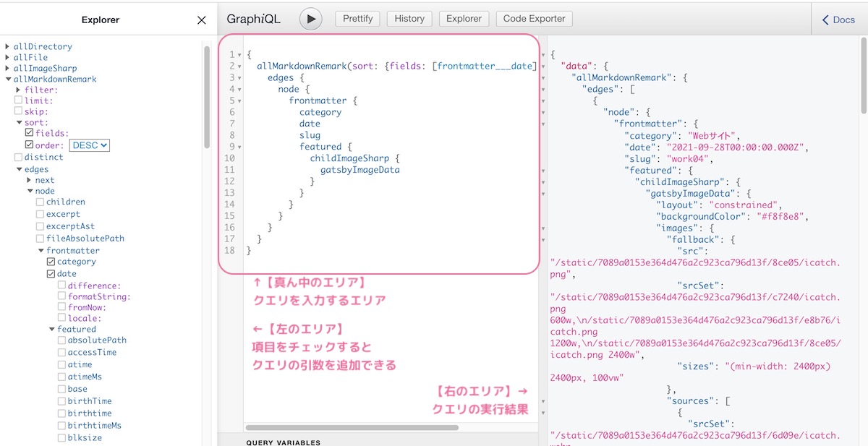Enable the limit argument checkbox
This screenshot has height=446, width=868.
[18, 100]
